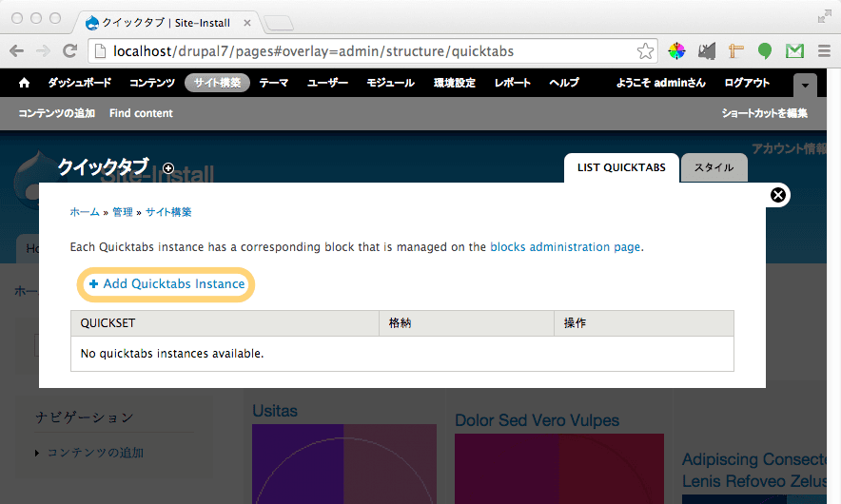Click ショートカットを編集 link

click(x=764, y=113)
